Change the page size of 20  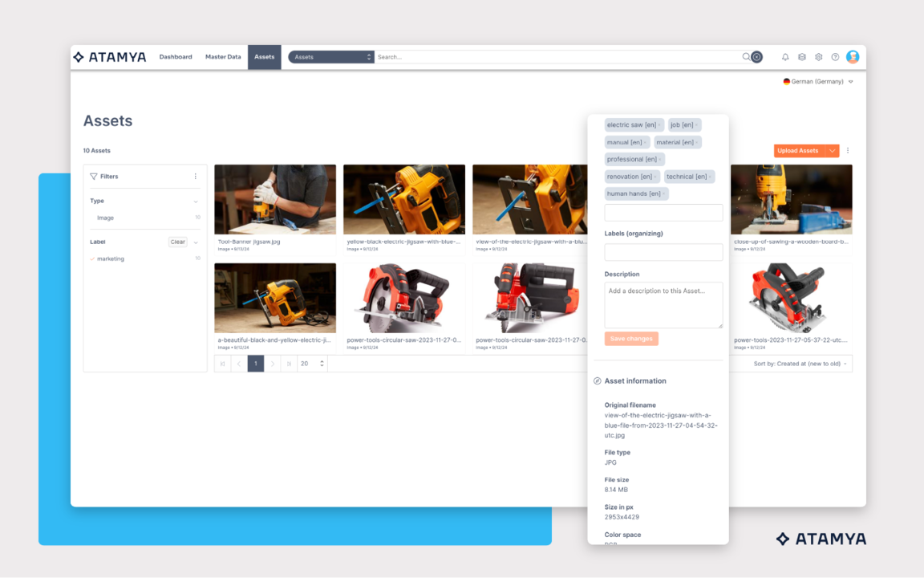coord(312,364)
